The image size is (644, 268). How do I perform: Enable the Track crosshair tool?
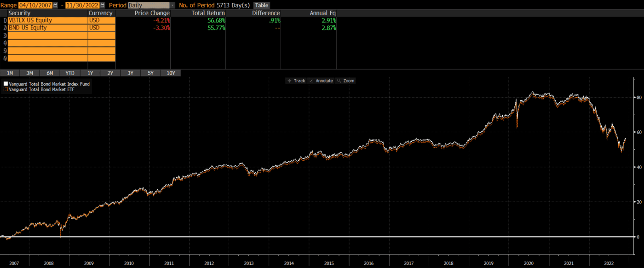tap(296, 81)
